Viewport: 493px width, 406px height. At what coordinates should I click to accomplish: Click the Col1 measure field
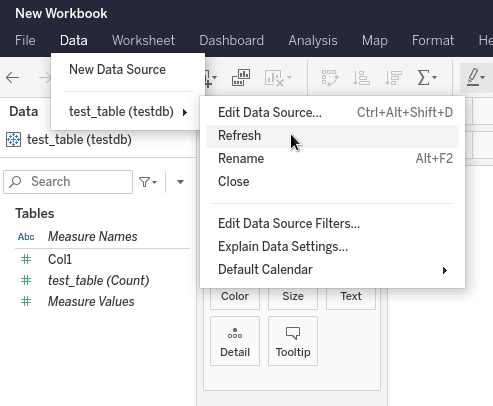point(60,259)
